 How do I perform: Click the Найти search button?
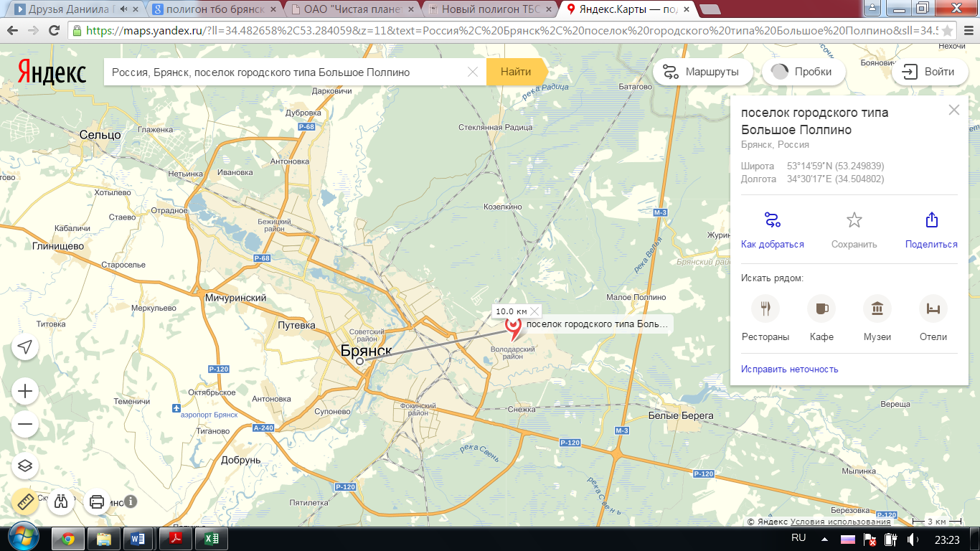coord(517,72)
